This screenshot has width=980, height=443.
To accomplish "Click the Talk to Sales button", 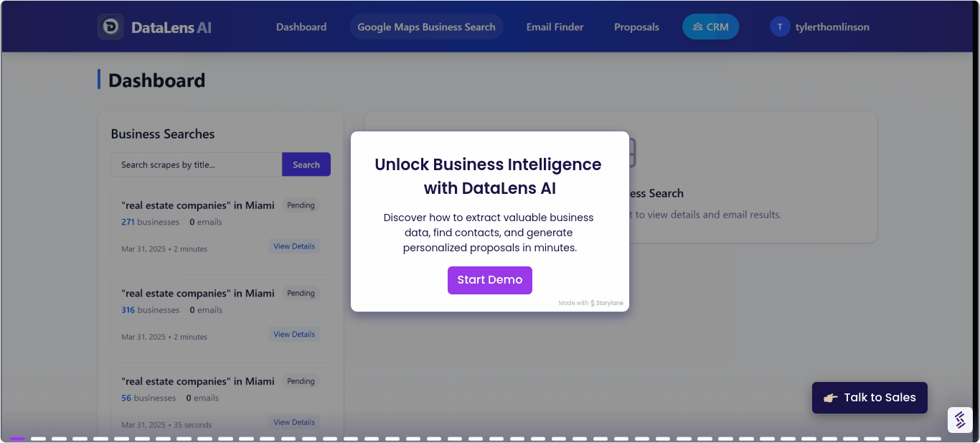I will (x=870, y=398).
